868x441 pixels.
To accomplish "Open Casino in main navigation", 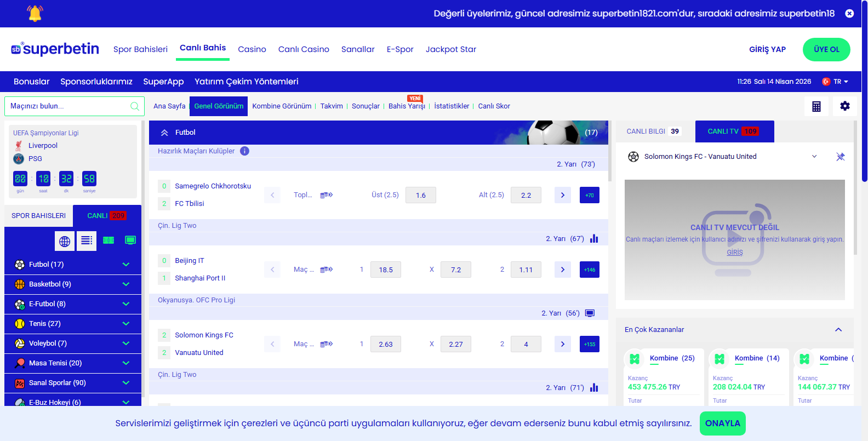I will pos(252,49).
